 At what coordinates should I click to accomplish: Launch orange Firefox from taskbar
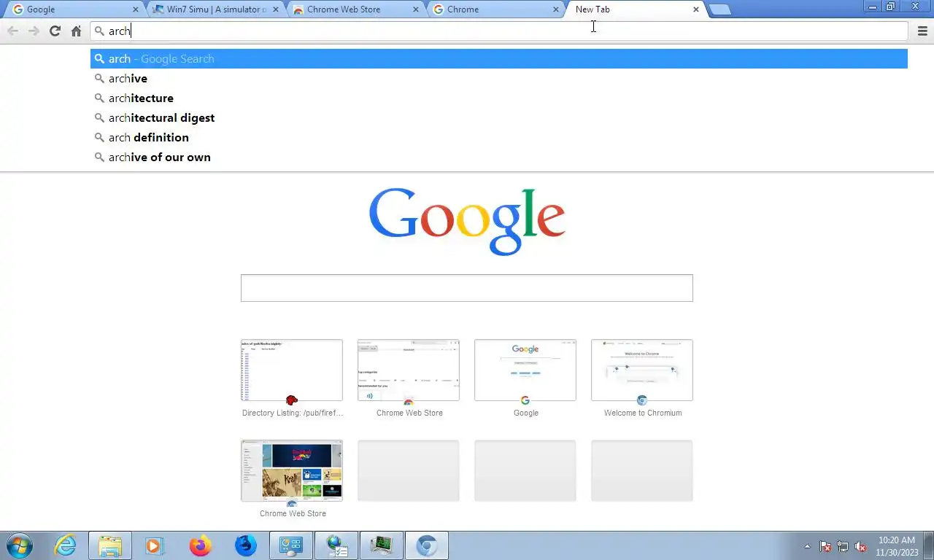tap(200, 545)
